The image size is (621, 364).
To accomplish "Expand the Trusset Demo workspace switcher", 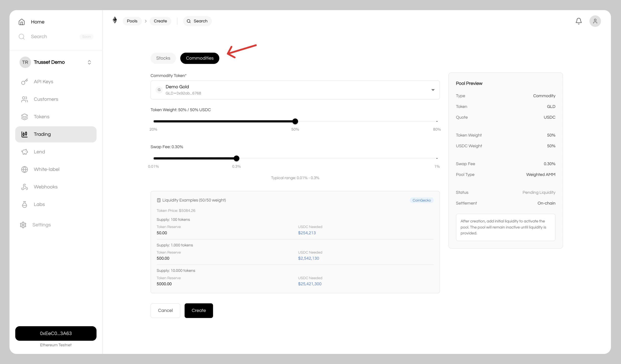I will [x=89, y=62].
